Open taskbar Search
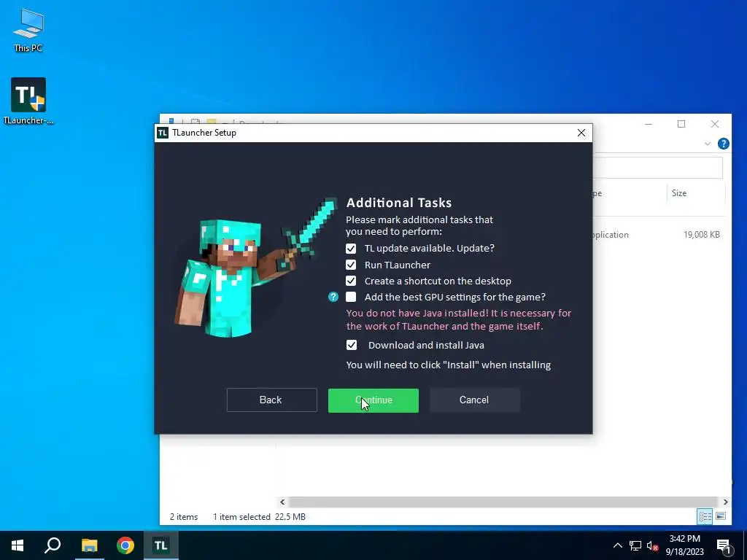747x560 pixels. pos(53,545)
